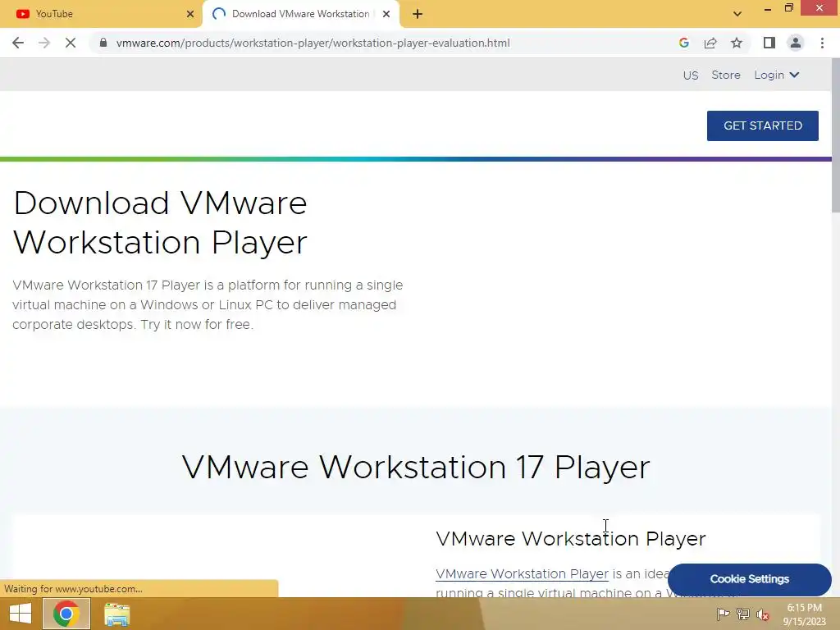Click the muted volume tray icon
840x630 pixels.
763,614
